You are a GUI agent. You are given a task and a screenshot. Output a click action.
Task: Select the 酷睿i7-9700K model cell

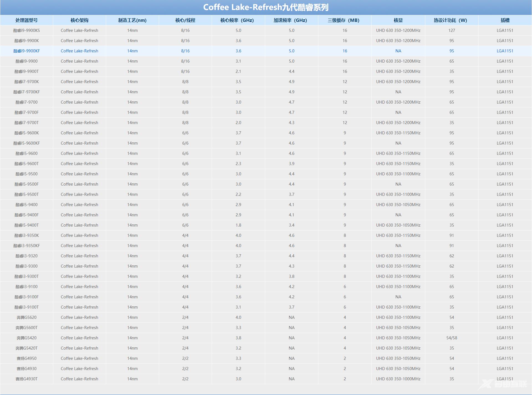(27, 82)
